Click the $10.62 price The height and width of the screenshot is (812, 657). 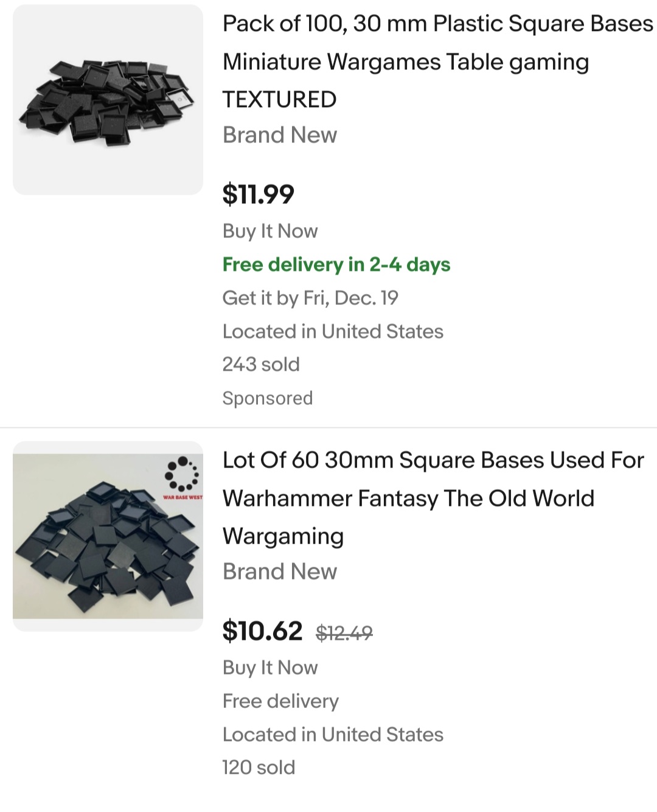(x=262, y=631)
